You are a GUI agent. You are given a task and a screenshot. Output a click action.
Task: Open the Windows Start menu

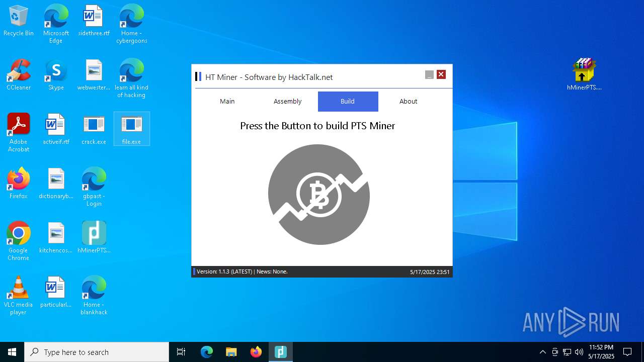tap(12, 352)
